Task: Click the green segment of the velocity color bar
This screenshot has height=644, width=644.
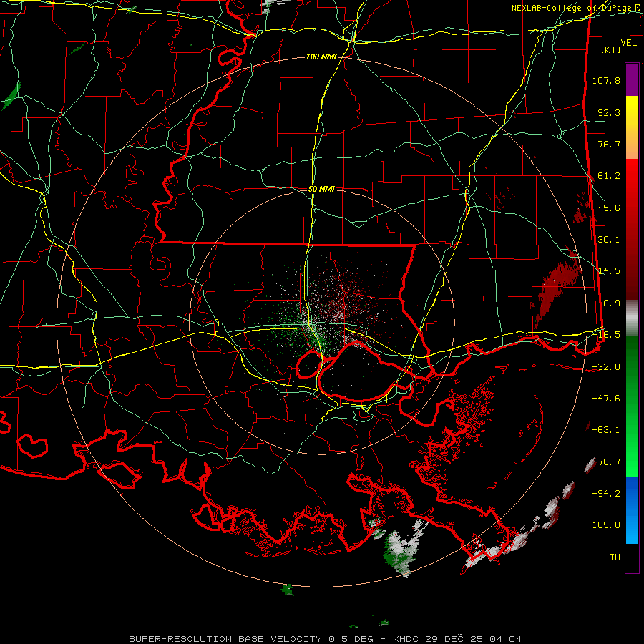Action: pos(632,406)
